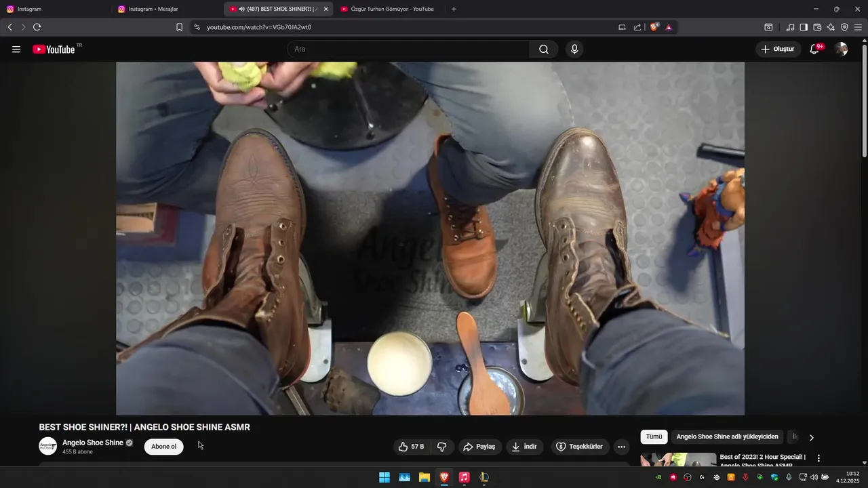868x488 pixels.
Task: Go forward in browser history
Action: pos(23,27)
